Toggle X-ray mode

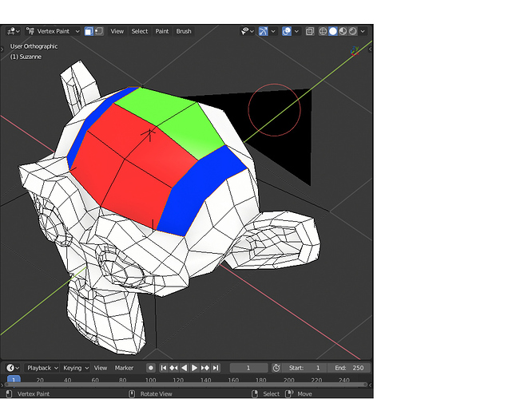tap(310, 31)
